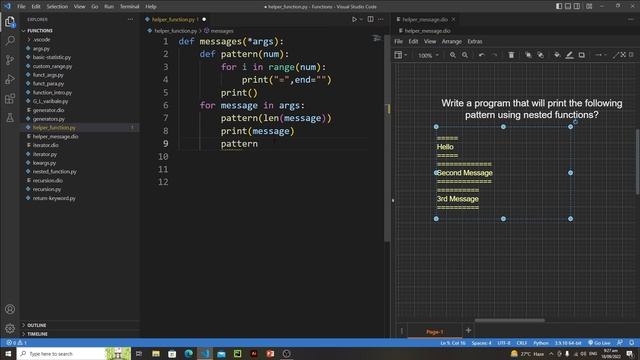This screenshot has height=360, width=640.
Task: Undo last draw.io action
Action: pyautogui.click(x=482, y=55)
